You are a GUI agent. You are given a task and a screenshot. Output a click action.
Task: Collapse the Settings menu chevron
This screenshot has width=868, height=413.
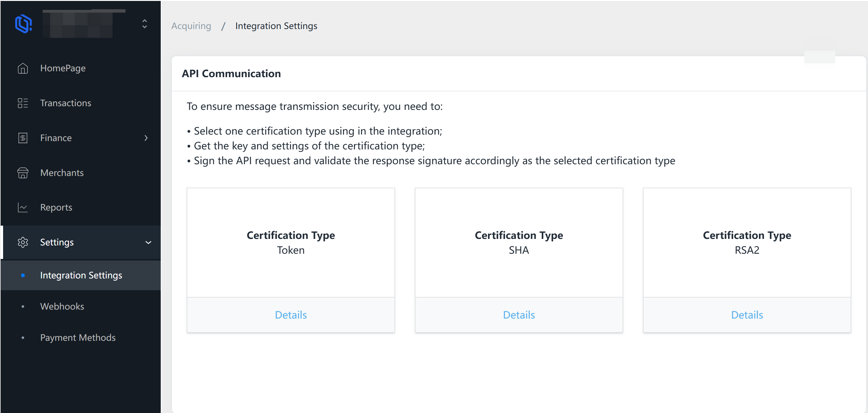pos(148,242)
